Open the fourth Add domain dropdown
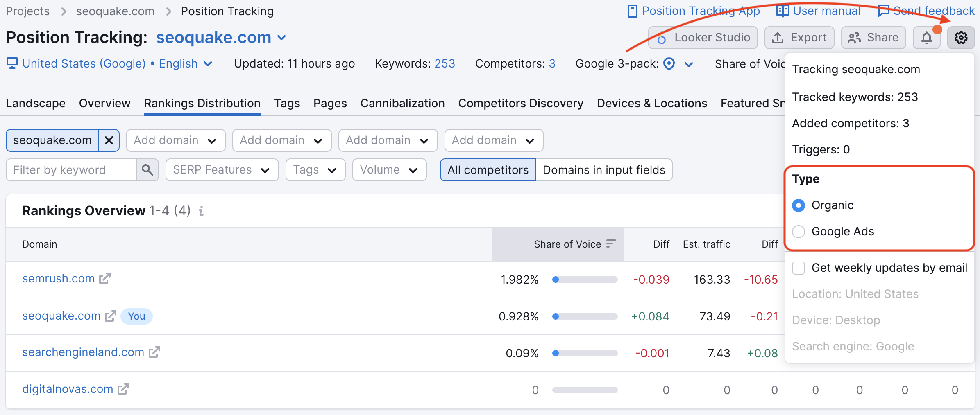980x415 pixels. point(494,140)
